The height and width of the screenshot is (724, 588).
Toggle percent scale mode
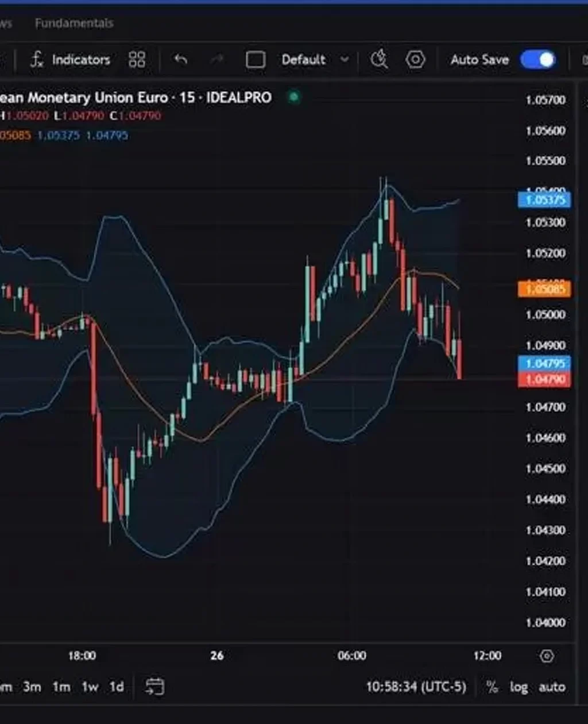(x=491, y=686)
